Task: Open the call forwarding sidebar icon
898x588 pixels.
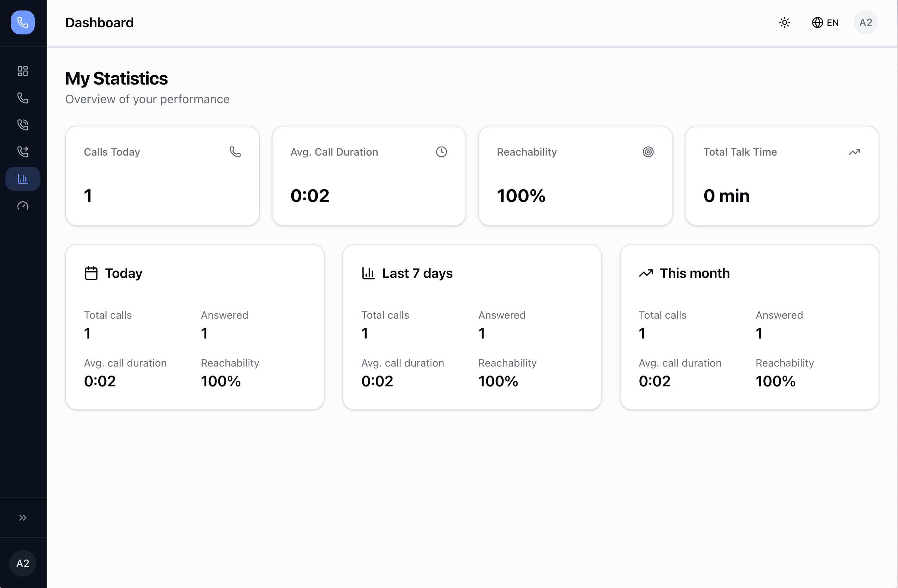Action: point(23,152)
